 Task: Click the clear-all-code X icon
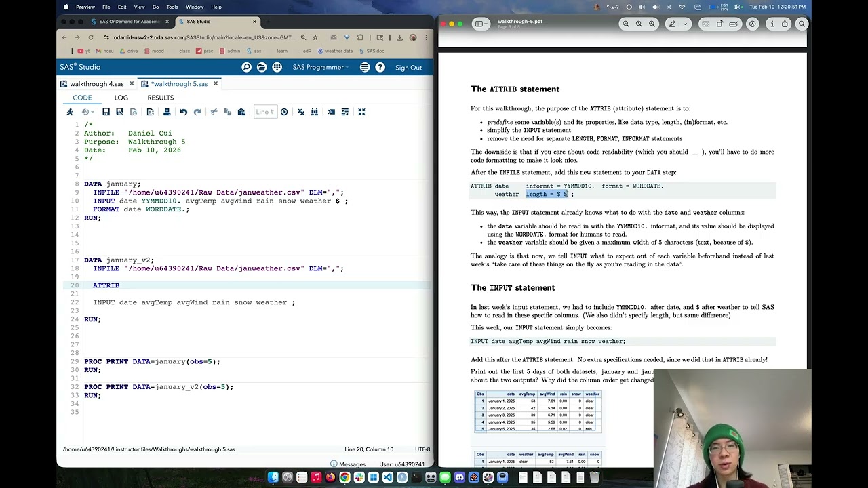click(x=301, y=112)
